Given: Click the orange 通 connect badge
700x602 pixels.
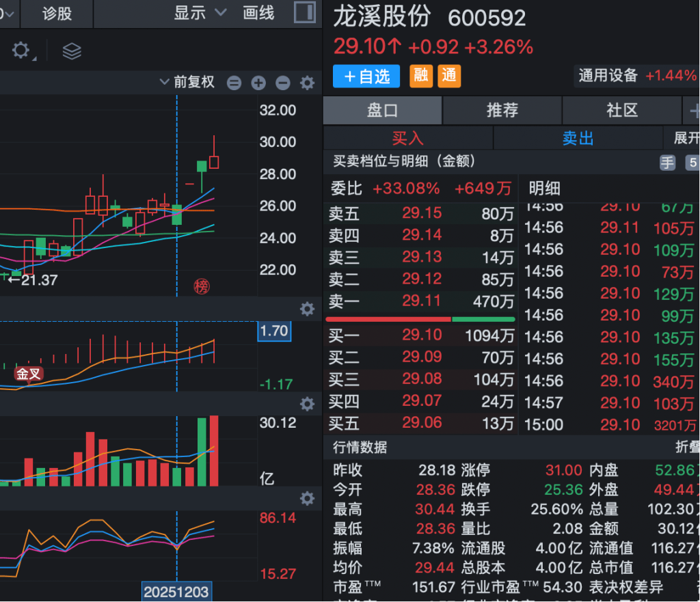Looking at the screenshot, I should [449, 75].
